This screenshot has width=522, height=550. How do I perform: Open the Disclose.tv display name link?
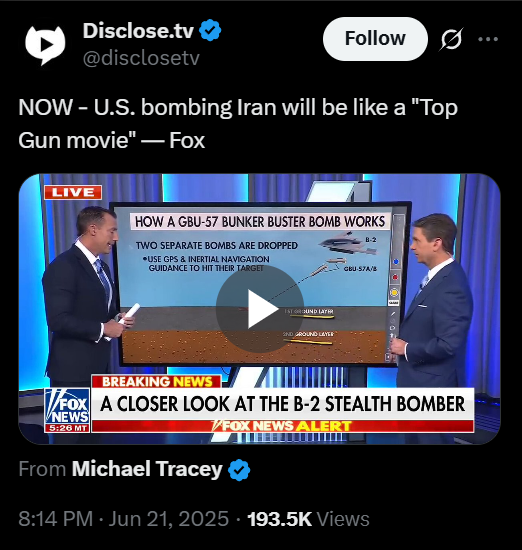pyautogui.click(x=138, y=31)
